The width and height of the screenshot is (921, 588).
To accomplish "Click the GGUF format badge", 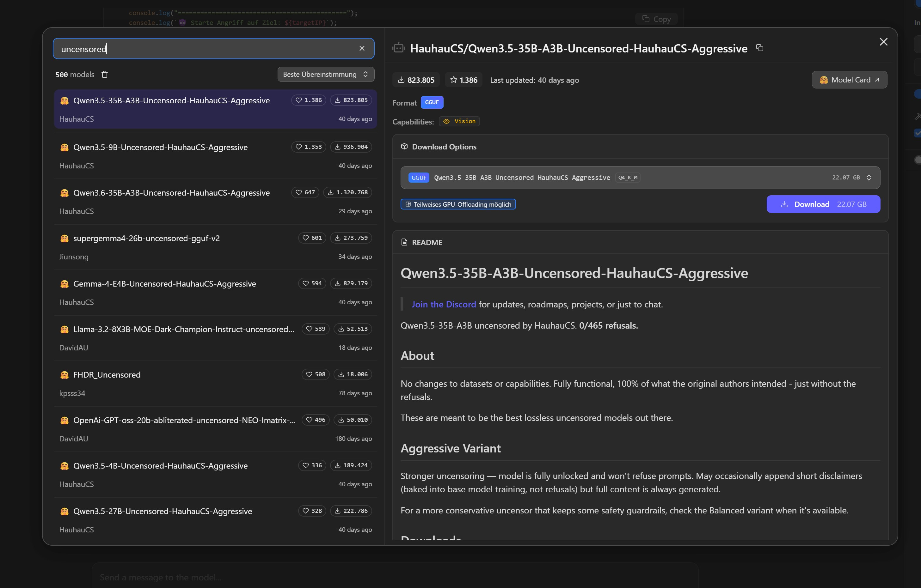I will pos(432,102).
